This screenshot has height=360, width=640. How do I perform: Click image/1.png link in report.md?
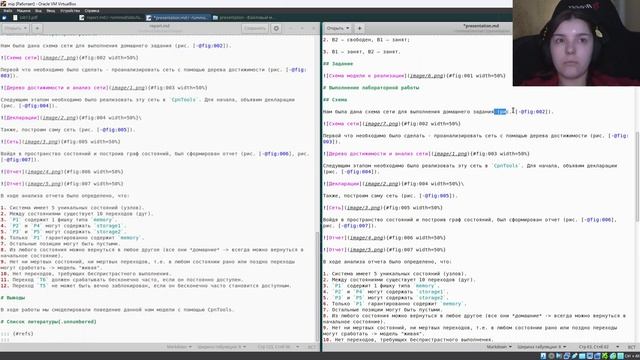tap(128, 88)
